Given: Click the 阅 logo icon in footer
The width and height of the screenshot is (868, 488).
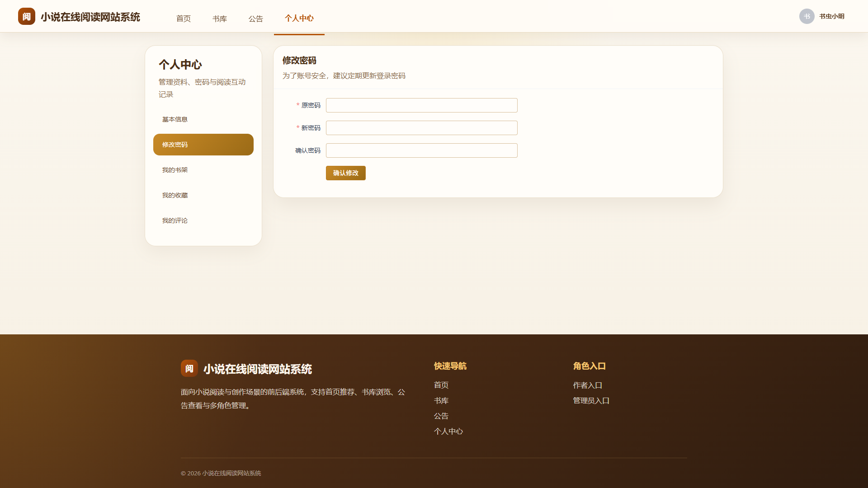Looking at the screenshot, I should [189, 368].
